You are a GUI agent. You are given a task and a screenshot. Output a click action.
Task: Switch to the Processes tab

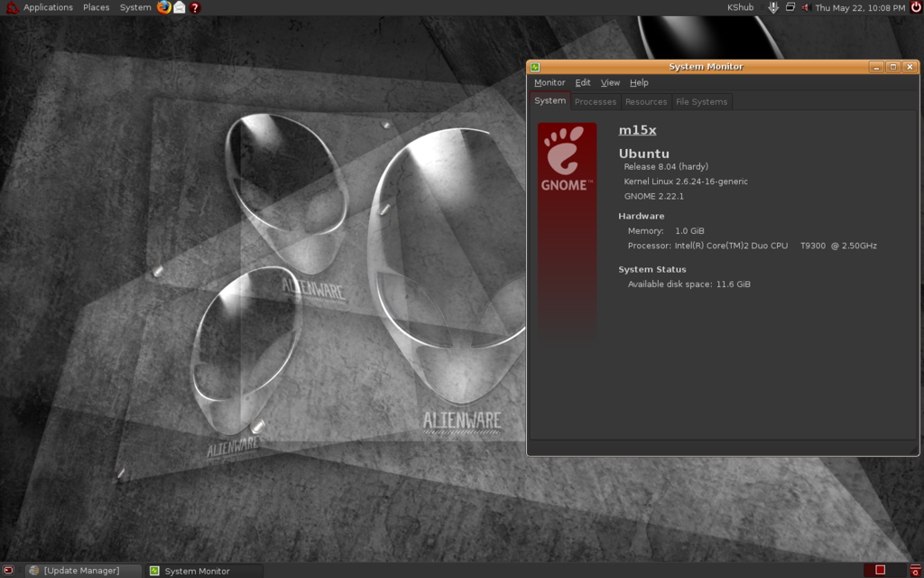[596, 101]
